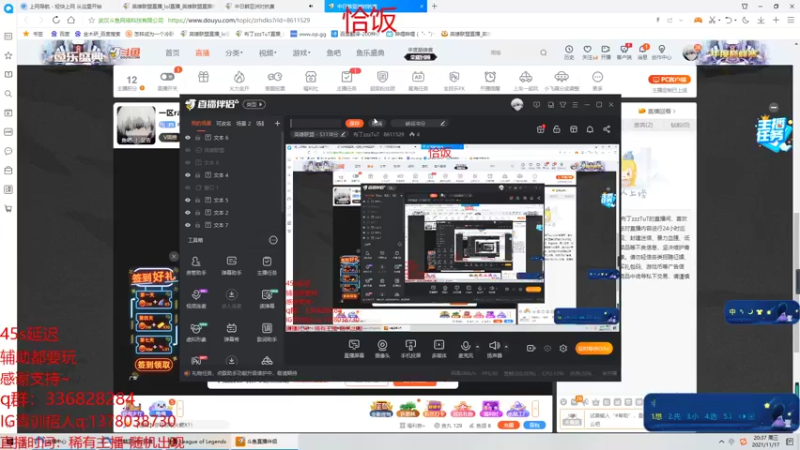Toggle visibility of 文本 7 layer
800x450 pixels.
coord(188,225)
